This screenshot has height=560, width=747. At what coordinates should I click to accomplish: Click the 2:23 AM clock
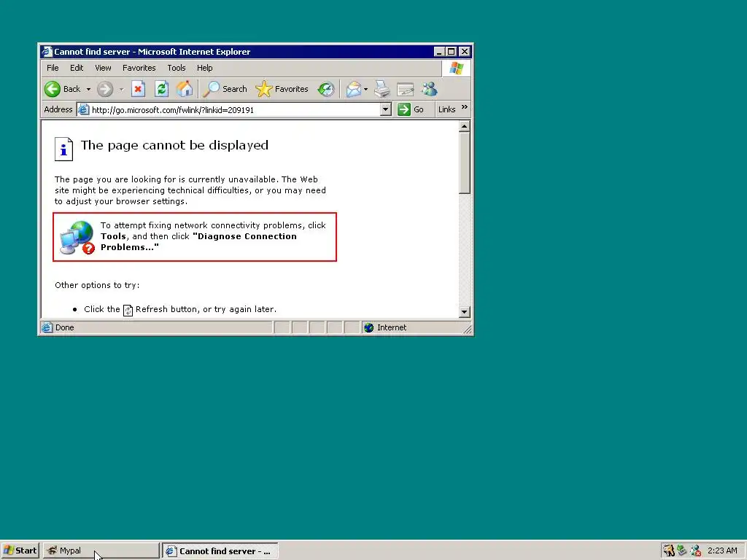click(722, 551)
